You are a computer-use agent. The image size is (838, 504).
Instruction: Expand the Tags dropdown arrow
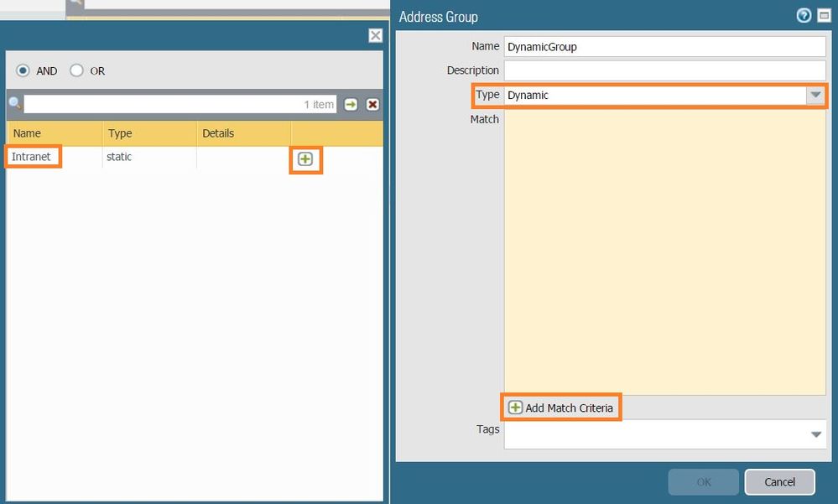pos(815,434)
